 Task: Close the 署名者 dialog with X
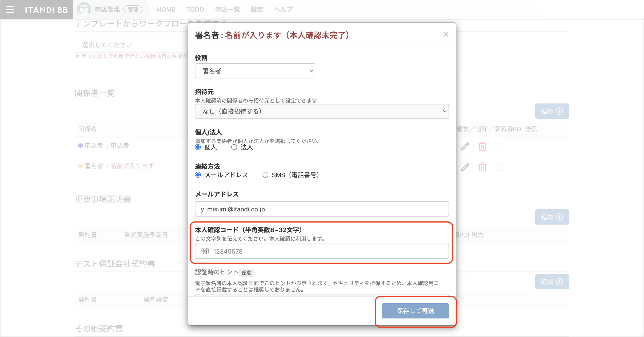(446, 34)
